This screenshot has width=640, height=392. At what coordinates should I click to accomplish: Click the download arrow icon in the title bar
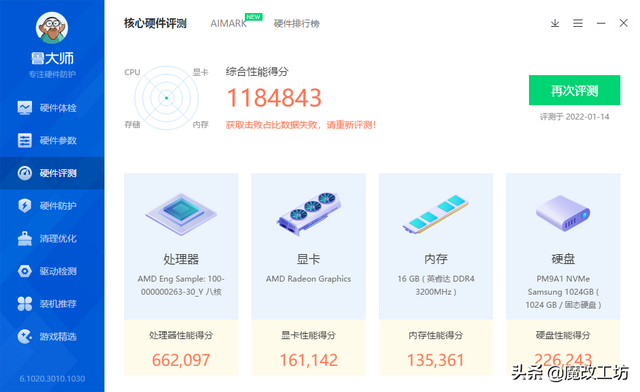coord(555,23)
